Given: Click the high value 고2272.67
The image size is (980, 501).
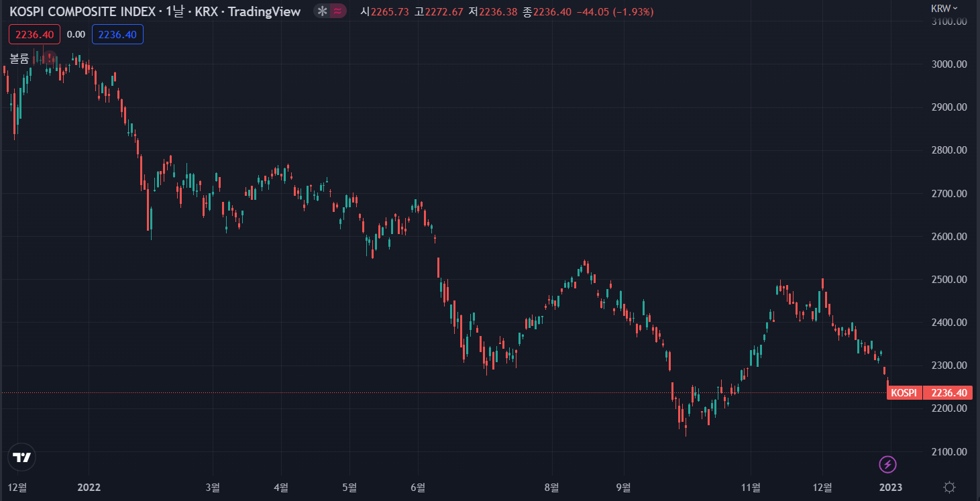Looking at the screenshot, I should [439, 11].
